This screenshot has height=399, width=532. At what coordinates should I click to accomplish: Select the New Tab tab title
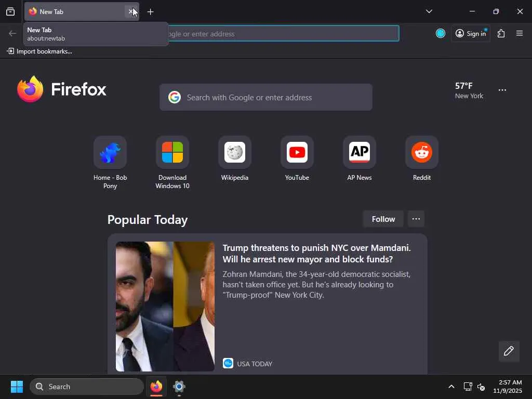51,12
